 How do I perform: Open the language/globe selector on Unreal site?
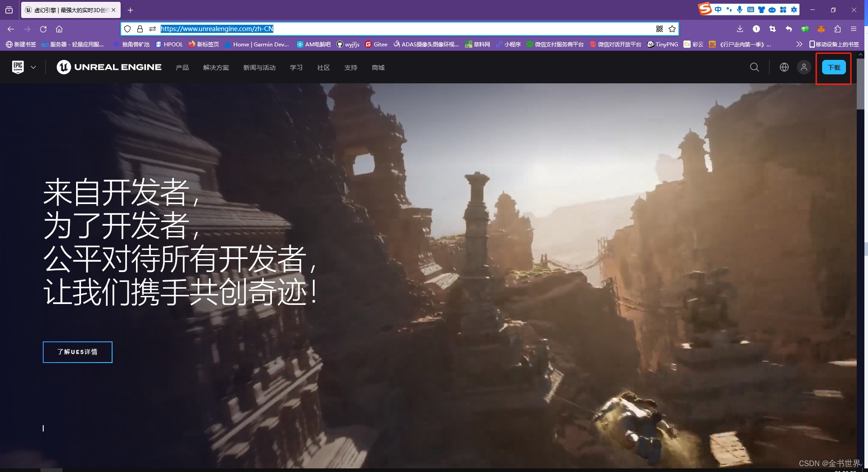pos(784,67)
